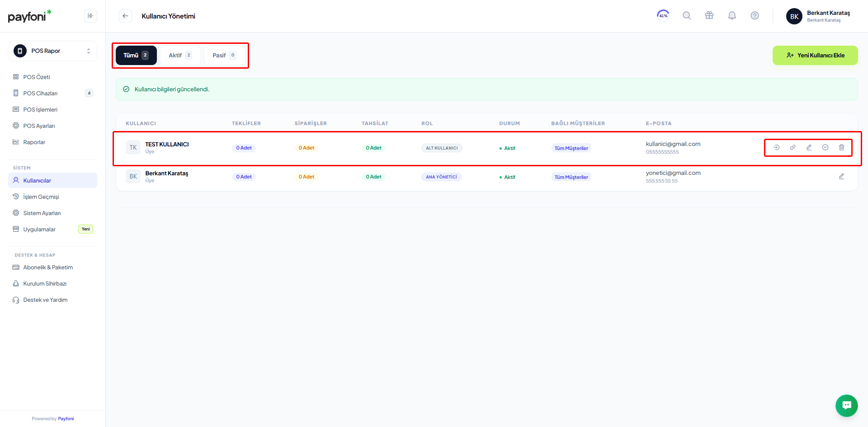The height and width of the screenshot is (427, 868).
Task: Copy link icon for TEST KULLANICI
Action: [x=793, y=147]
